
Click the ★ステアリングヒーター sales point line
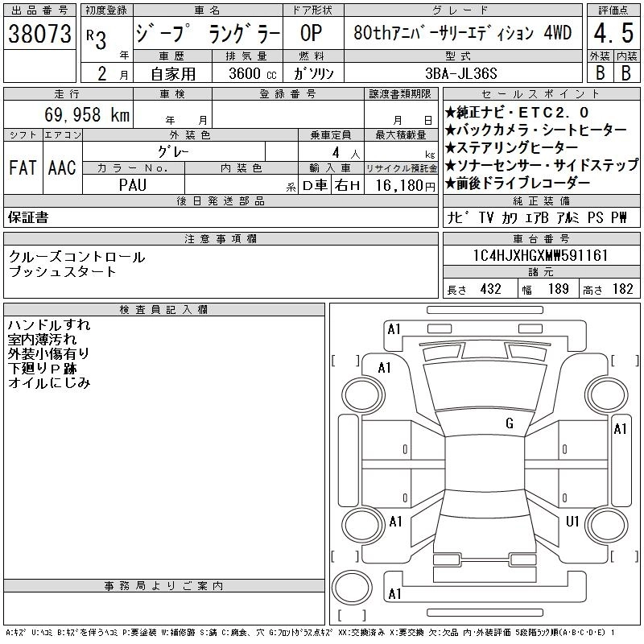coord(510,148)
